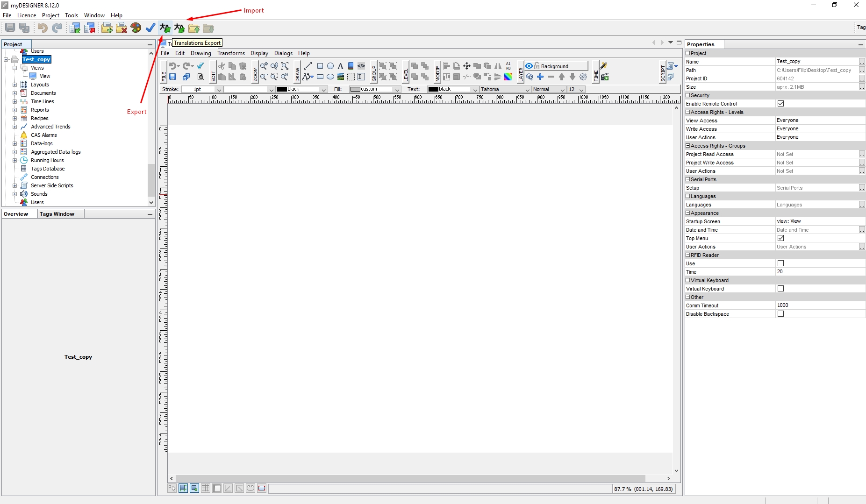The image size is (866, 504).
Task: Click the blue plus Add Layer icon
Action: click(540, 77)
